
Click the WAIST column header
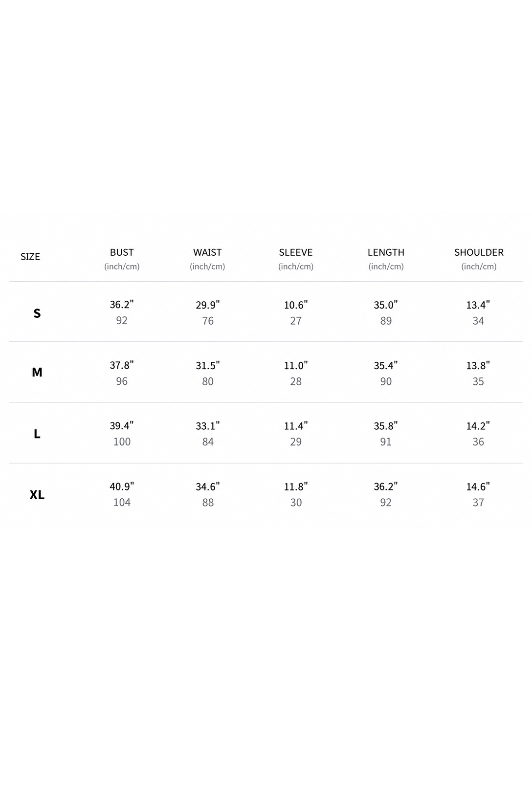coord(207,252)
